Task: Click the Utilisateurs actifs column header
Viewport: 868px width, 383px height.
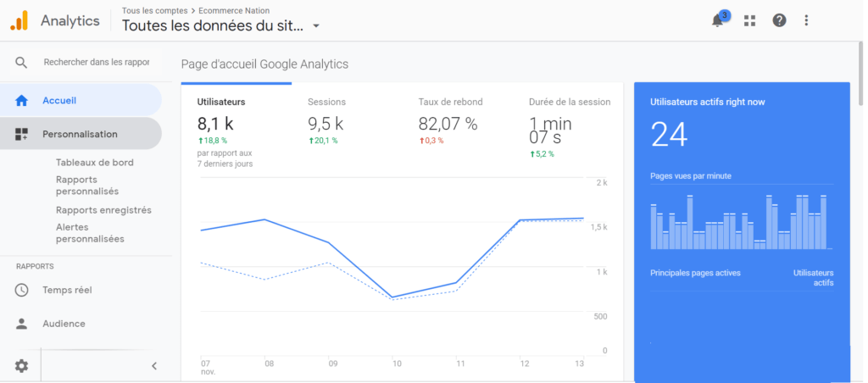Action: click(813, 278)
